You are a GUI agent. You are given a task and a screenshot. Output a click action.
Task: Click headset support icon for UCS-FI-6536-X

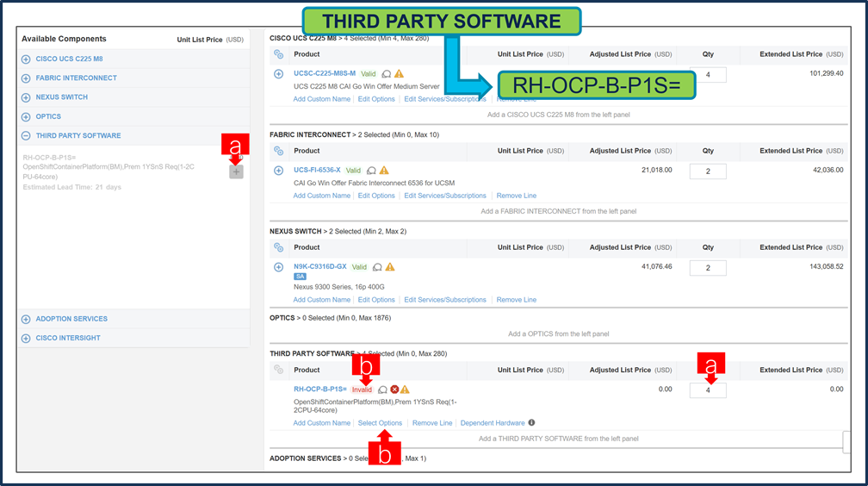click(371, 171)
